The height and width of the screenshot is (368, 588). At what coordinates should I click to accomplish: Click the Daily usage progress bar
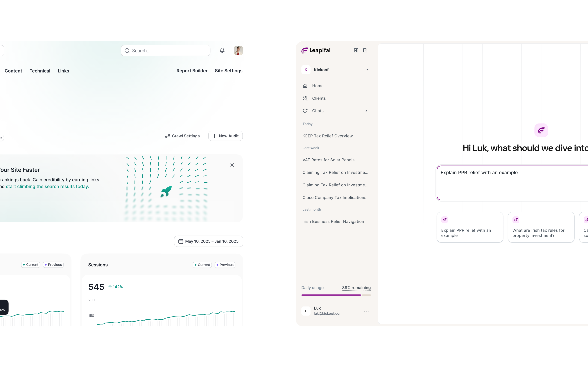tap(336, 295)
